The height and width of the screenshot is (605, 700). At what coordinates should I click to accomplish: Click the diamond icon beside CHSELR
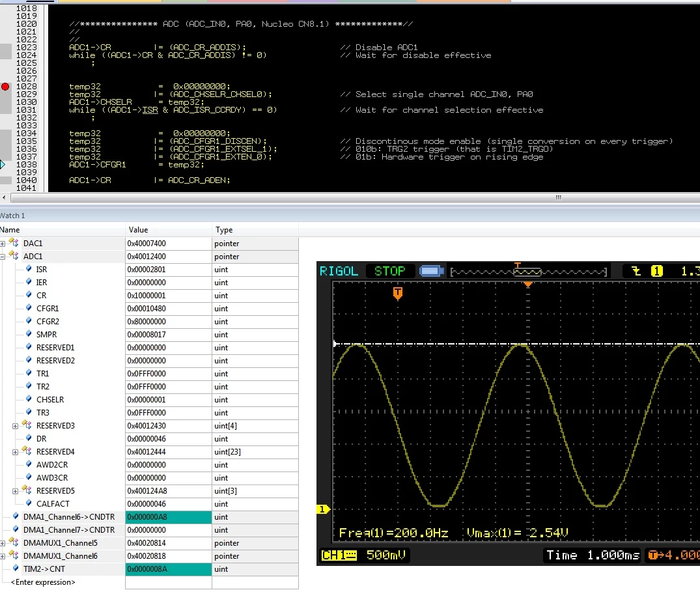(29, 399)
